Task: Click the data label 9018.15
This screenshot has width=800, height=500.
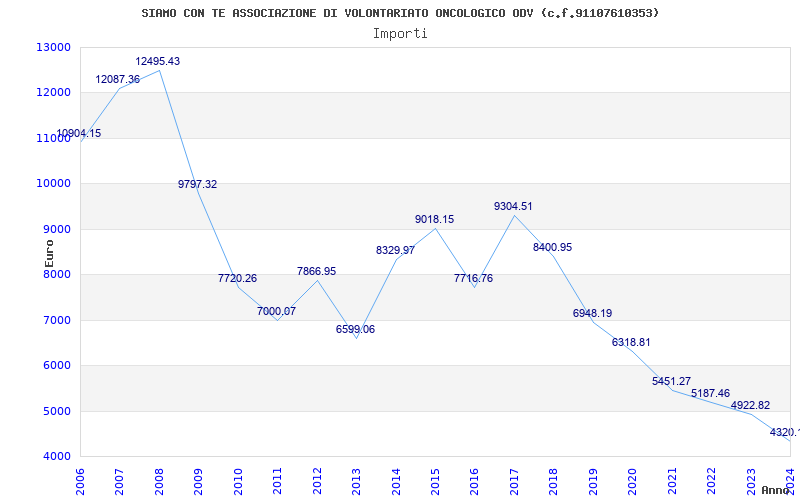Action: coord(434,219)
